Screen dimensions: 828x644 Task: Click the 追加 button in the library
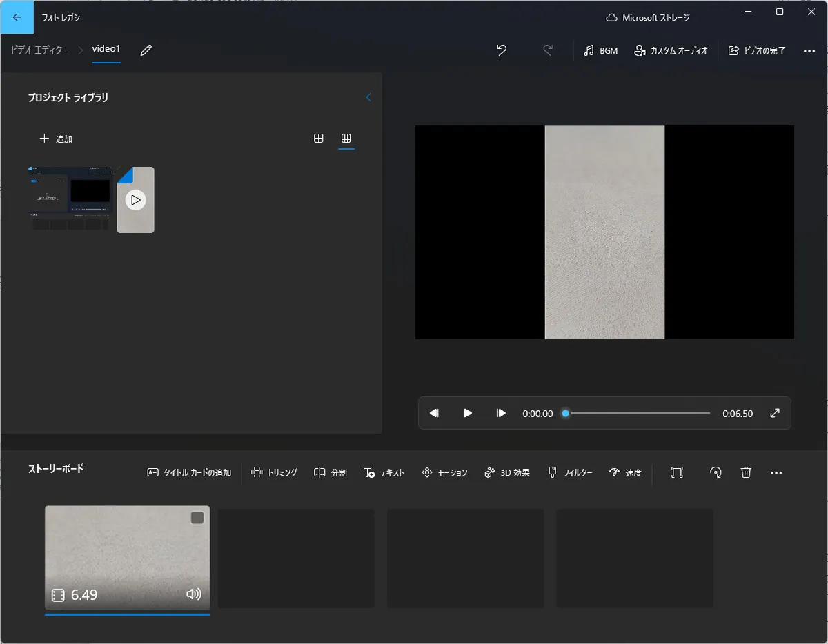click(56, 139)
